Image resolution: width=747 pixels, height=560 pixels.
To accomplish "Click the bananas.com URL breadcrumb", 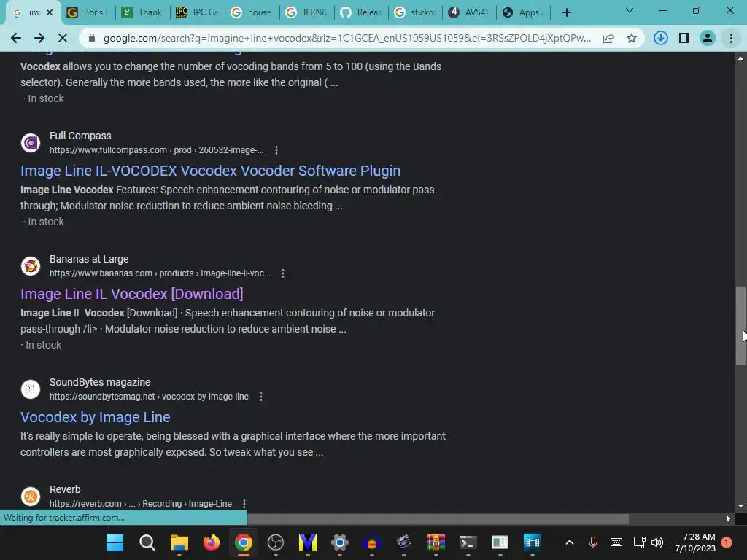I will 160,274.
